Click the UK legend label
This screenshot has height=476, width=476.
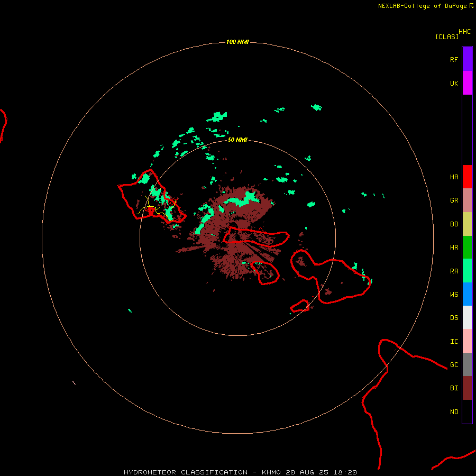(x=454, y=83)
